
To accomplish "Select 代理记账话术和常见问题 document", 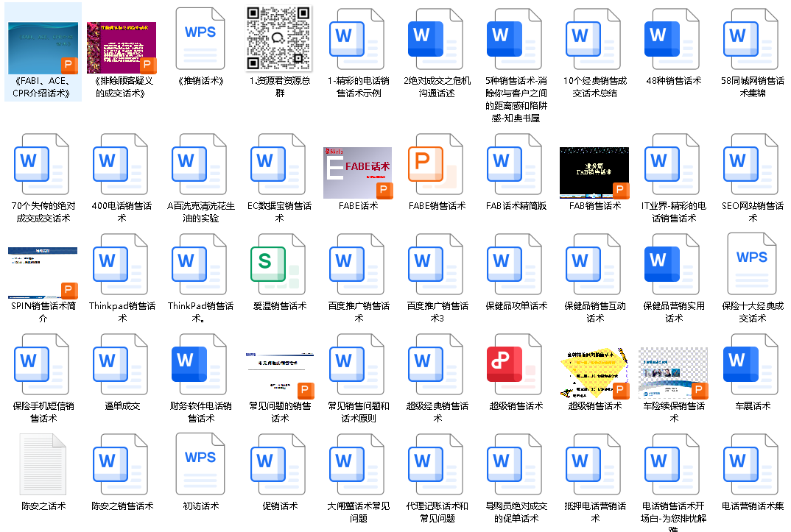I will [436, 464].
